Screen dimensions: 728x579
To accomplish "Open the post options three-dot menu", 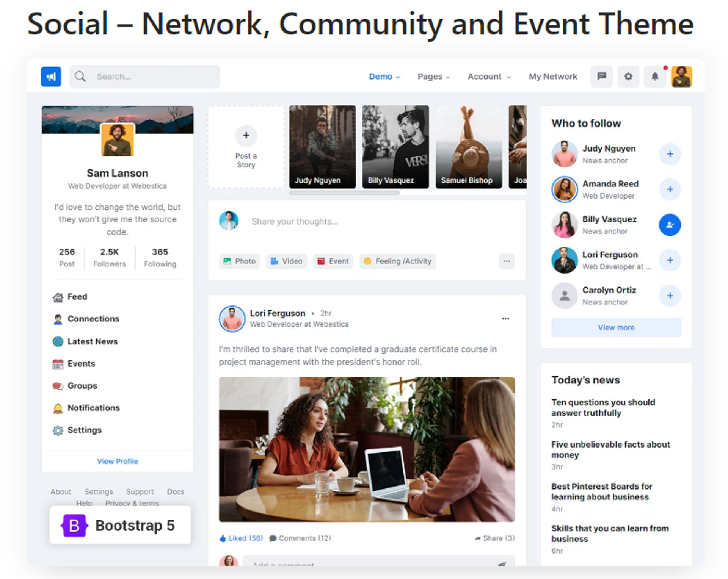I will click(506, 319).
